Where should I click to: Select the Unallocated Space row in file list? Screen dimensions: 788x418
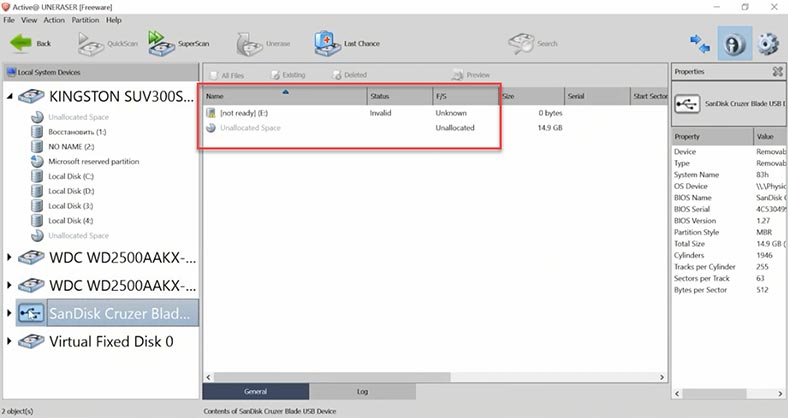pos(435,128)
